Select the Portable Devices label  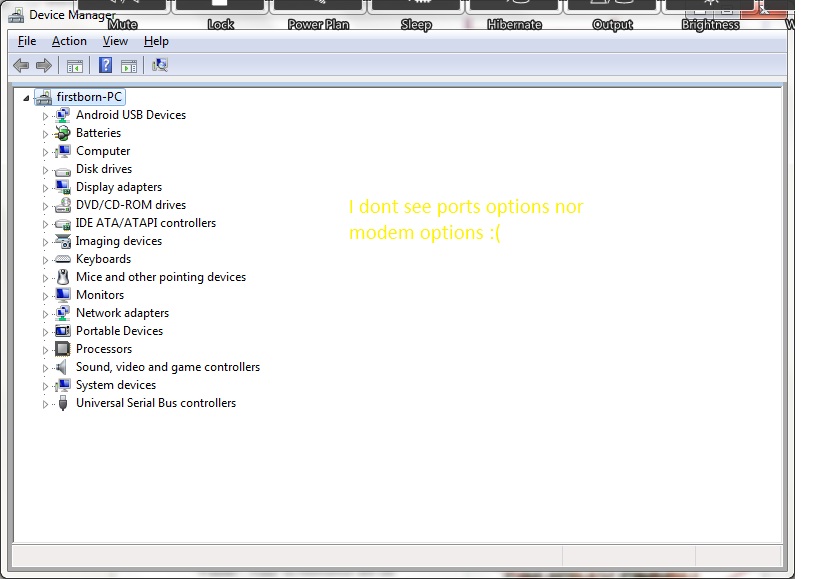119,331
